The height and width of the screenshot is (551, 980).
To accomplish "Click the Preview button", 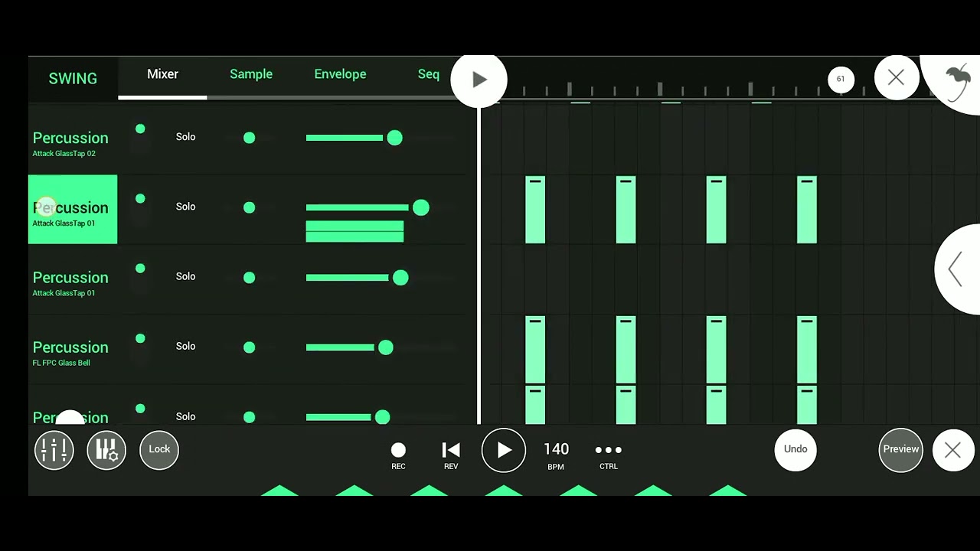I will click(x=901, y=449).
